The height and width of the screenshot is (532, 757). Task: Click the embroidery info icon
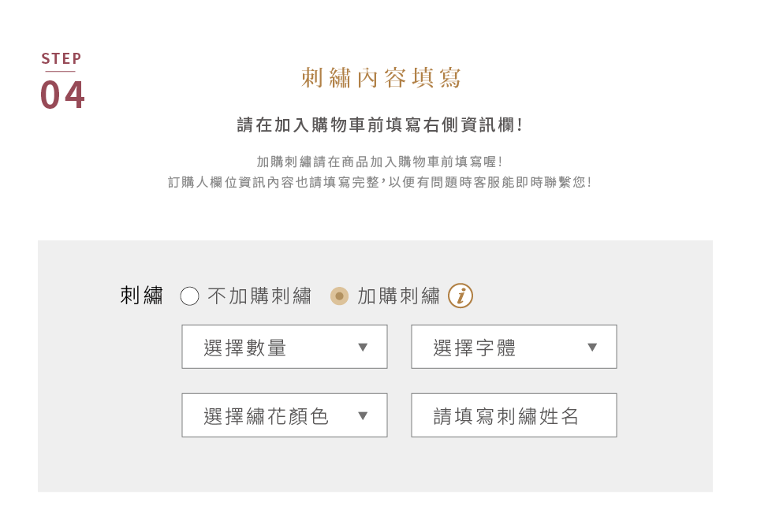(460, 296)
